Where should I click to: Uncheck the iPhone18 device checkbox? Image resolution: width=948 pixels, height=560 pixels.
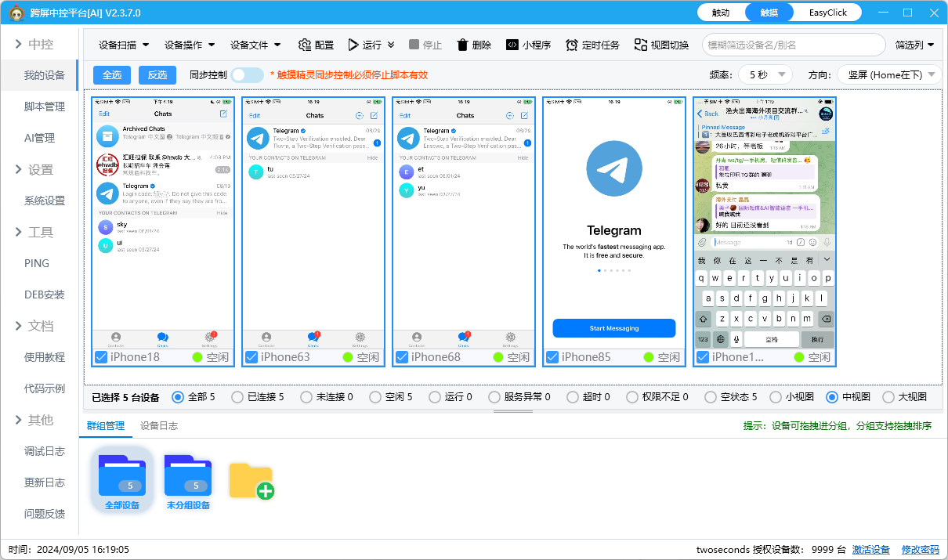[100, 356]
